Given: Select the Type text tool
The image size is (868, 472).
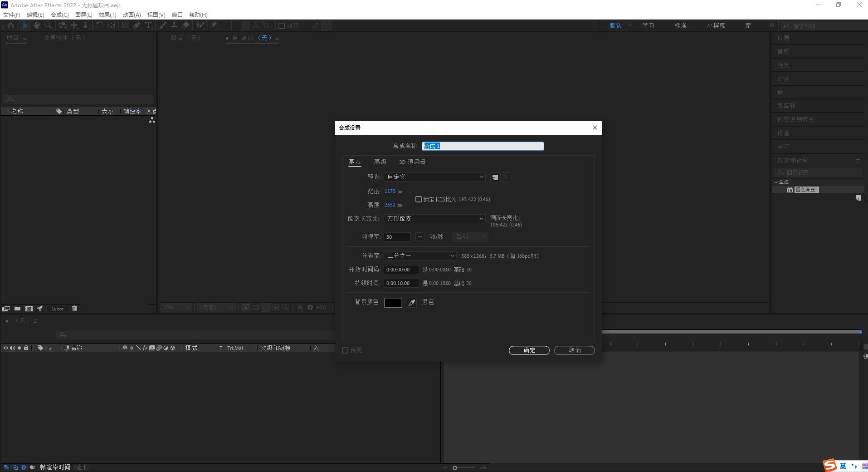Looking at the screenshot, I should click(148, 25).
